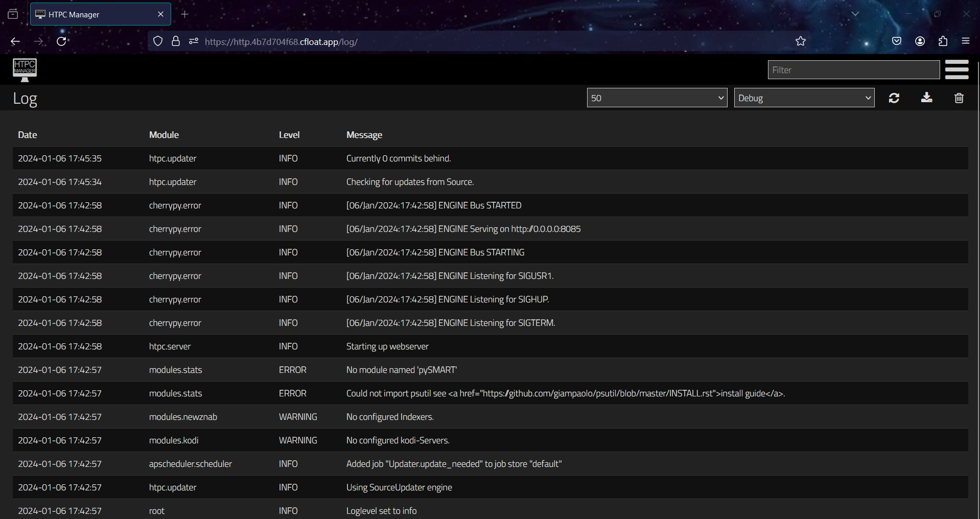The image size is (980, 519).
Task: Click 'ENGINE Serving on http://0.0.0.0:8085' message
Action: click(463, 229)
